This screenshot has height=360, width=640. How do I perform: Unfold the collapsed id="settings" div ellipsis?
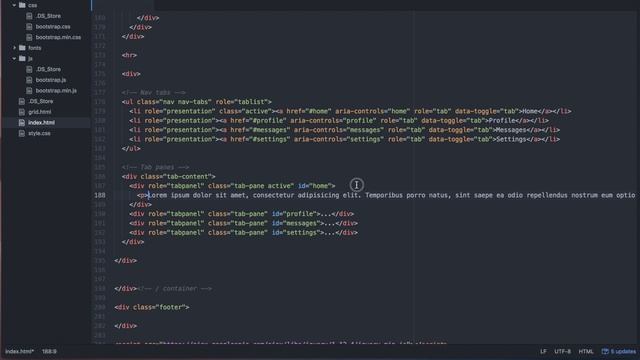coord(331,233)
